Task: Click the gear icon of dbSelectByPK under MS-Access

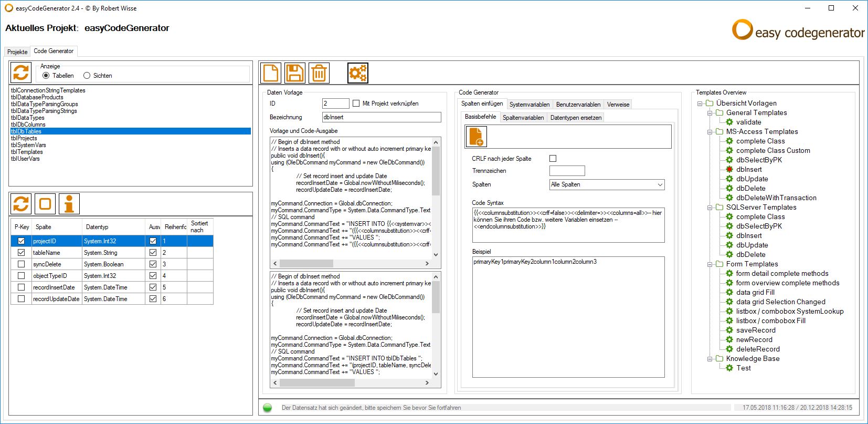Action: tap(729, 160)
